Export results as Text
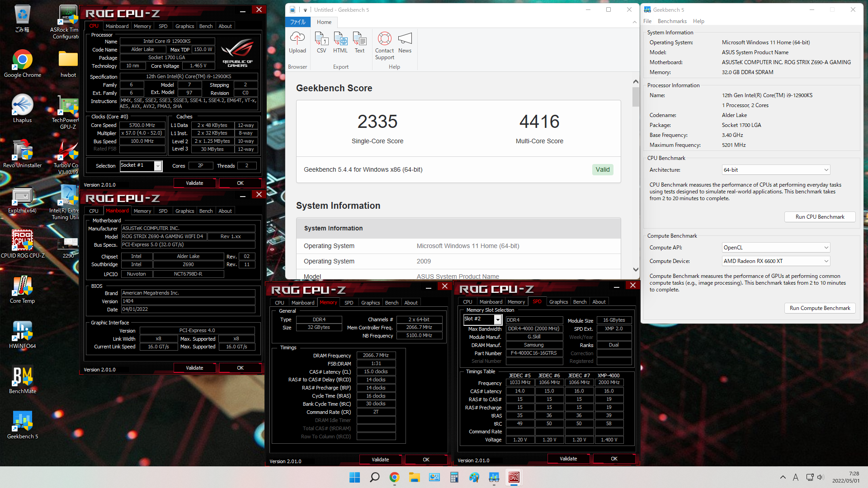The image size is (868, 488). [359, 42]
